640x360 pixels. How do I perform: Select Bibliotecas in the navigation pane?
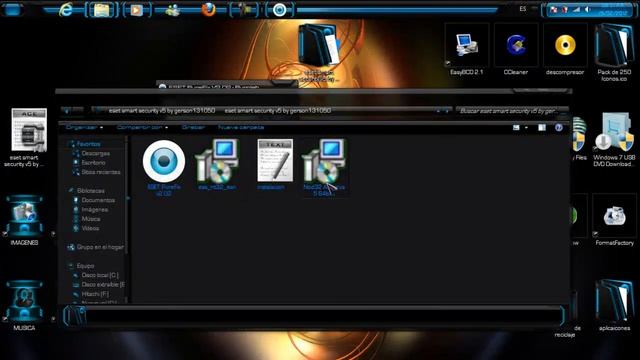[x=90, y=191]
